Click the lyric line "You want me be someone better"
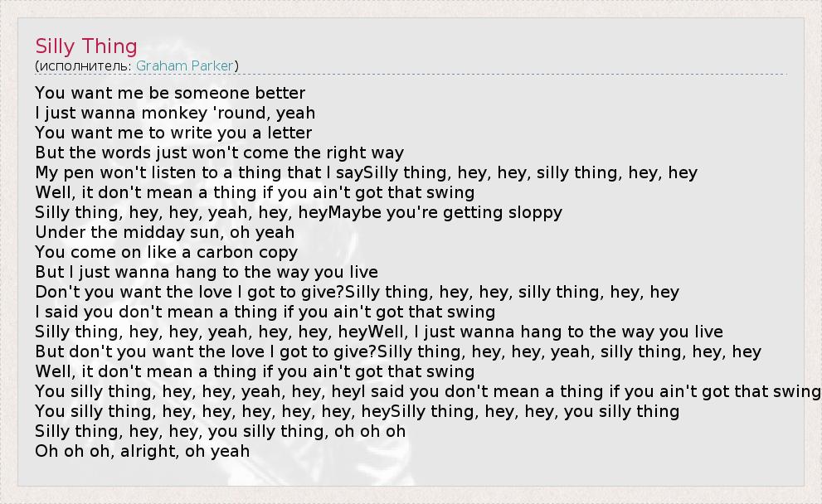Viewport: 822px width, 504px height. [x=170, y=93]
